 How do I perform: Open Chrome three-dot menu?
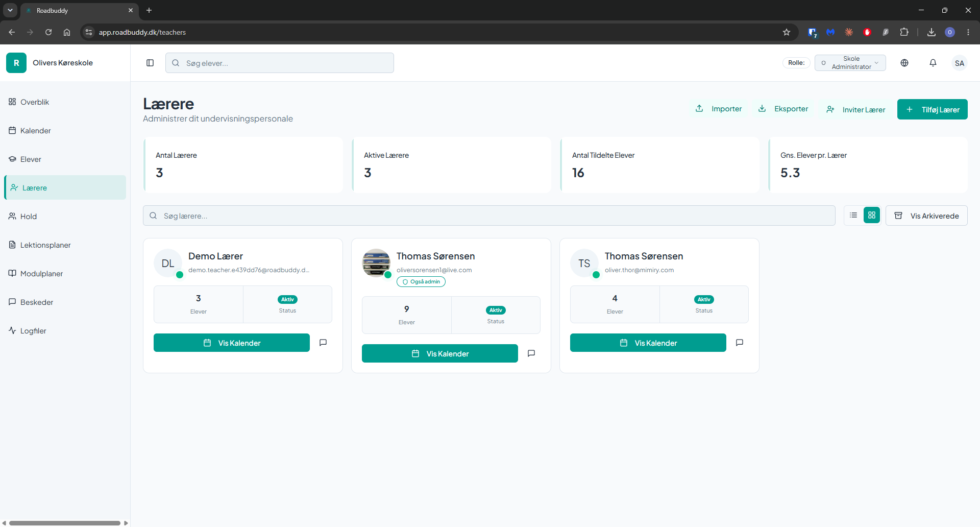(968, 32)
